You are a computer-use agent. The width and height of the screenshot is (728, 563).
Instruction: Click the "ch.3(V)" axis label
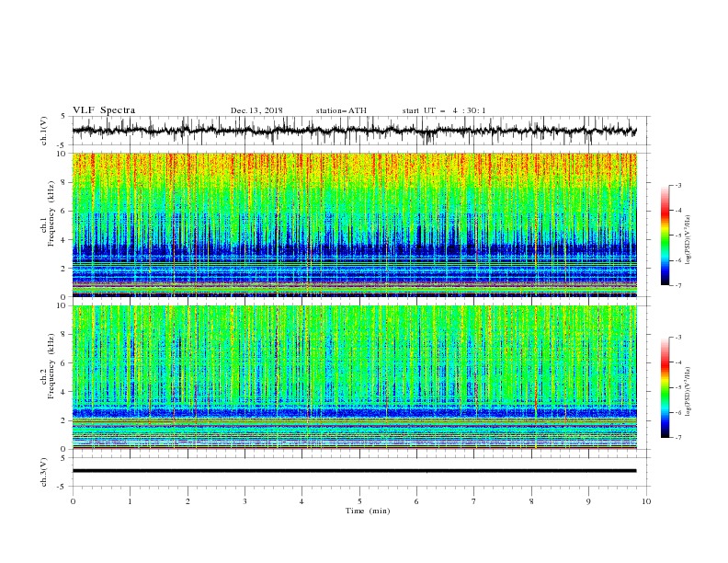coord(44,472)
